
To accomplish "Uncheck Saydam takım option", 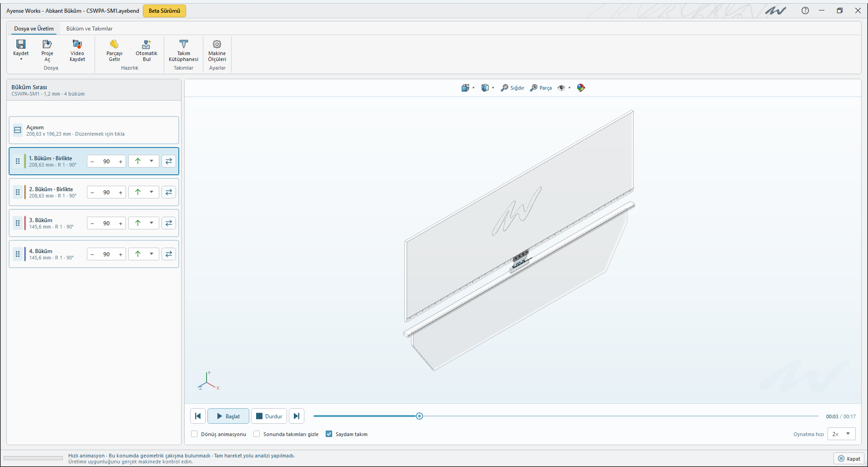I will 329,434.
